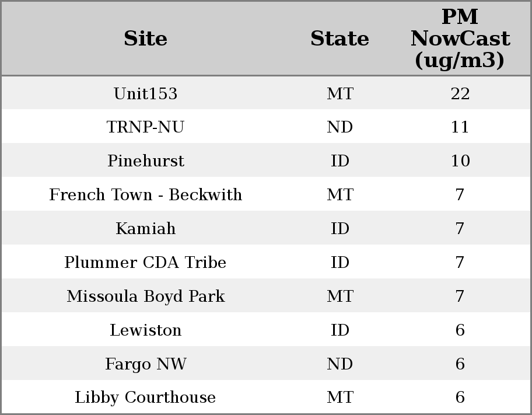Screen dimensions: 532x415
Task: Click the Kamiah site cell
Action: pyautogui.click(x=145, y=229)
